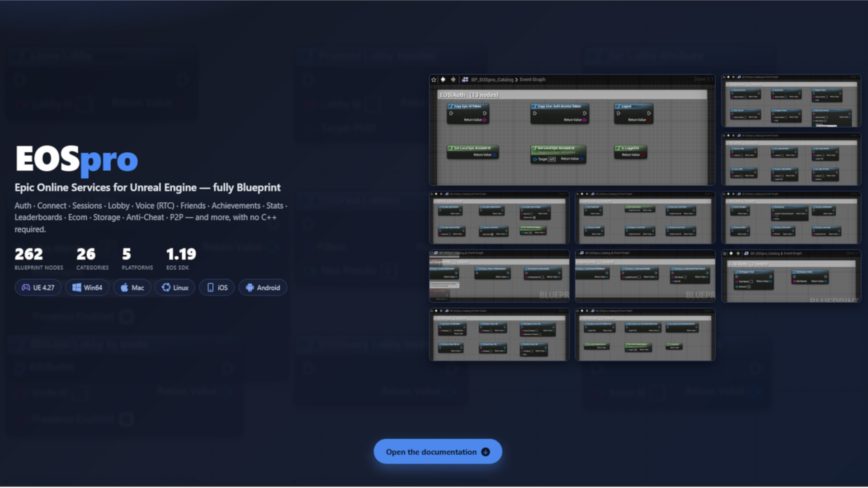Click favorite star in the EOS|Auth graph toolbar
The width and height of the screenshot is (868, 488).
tap(434, 80)
